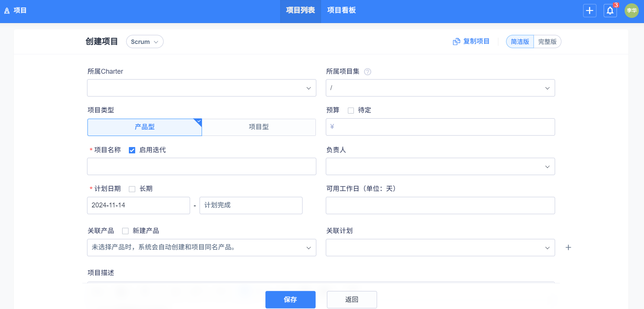Open the Scrum template dropdown

[145, 42]
